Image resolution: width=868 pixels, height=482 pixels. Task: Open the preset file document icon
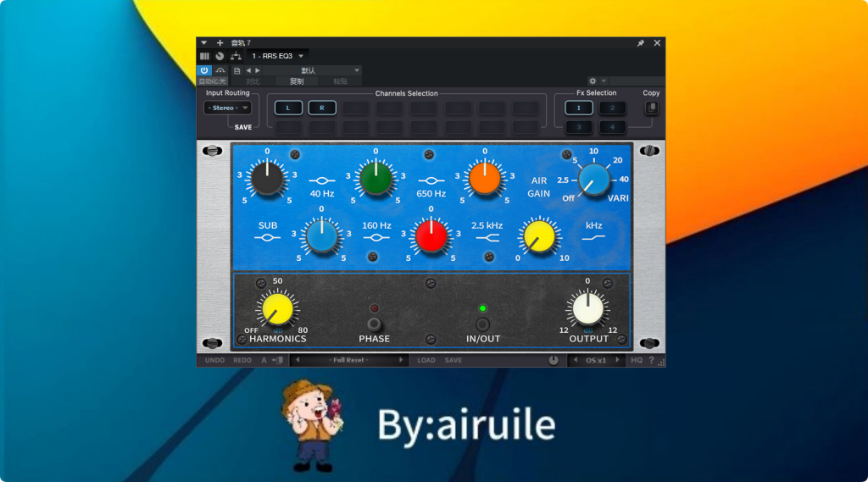[237, 70]
